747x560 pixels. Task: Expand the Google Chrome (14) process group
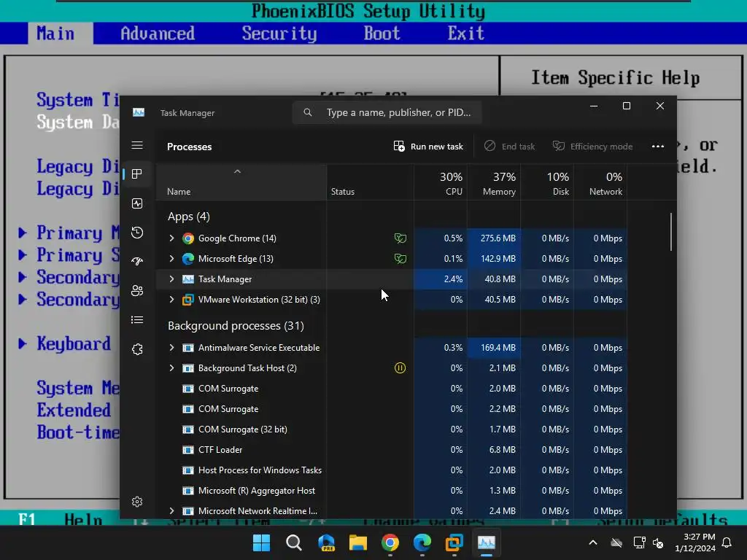coord(172,238)
